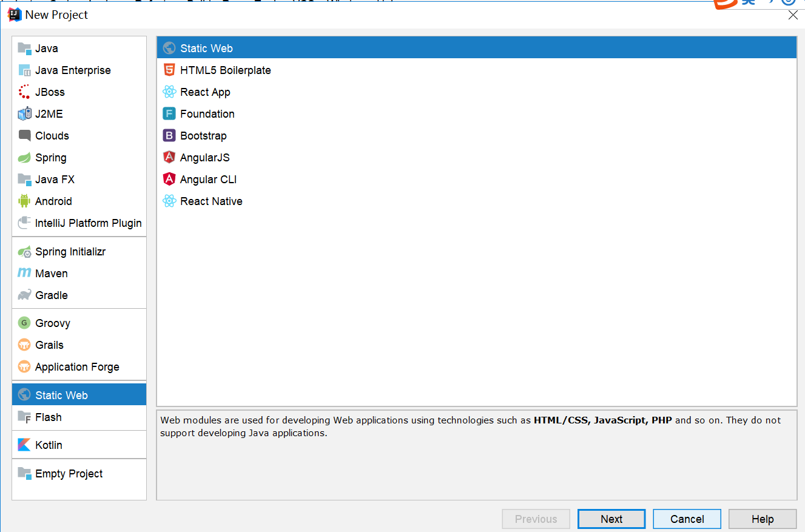
Task: Select the Angular CLI template label
Action: (x=209, y=180)
